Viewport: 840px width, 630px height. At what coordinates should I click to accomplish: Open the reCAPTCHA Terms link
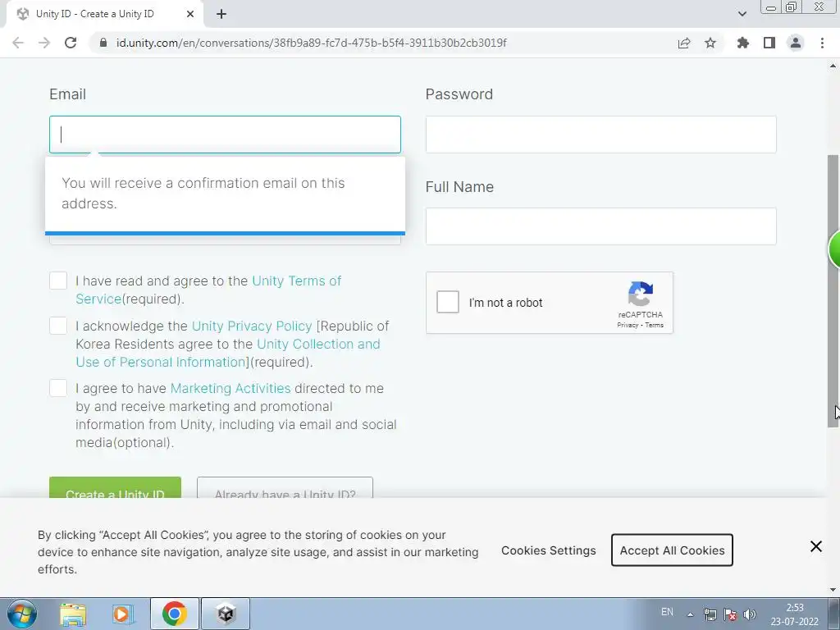[x=654, y=325]
